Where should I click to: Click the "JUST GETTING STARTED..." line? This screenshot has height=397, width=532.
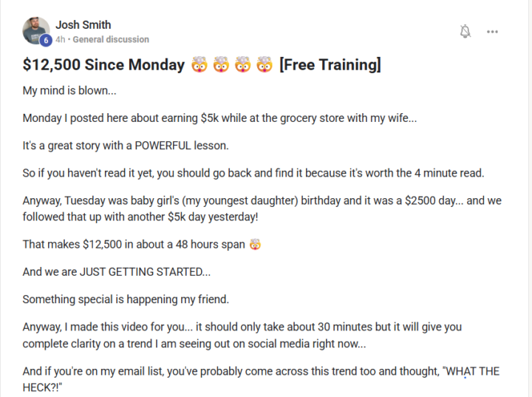click(x=117, y=271)
